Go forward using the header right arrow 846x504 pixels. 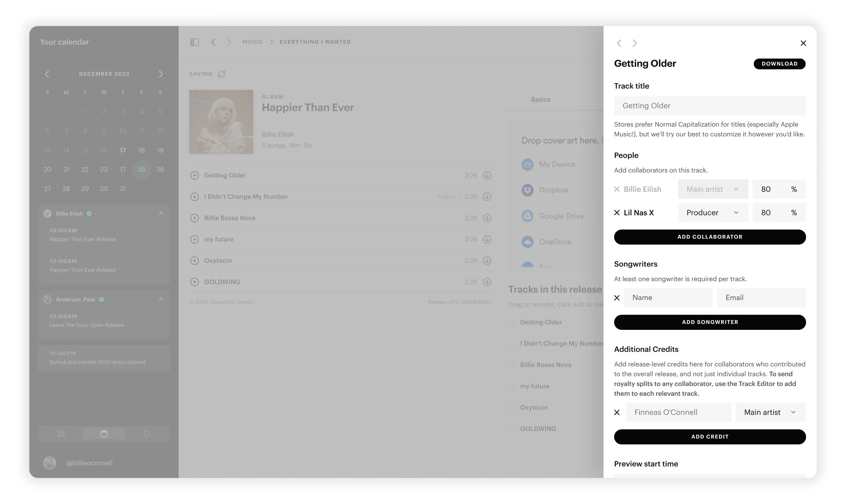point(229,42)
